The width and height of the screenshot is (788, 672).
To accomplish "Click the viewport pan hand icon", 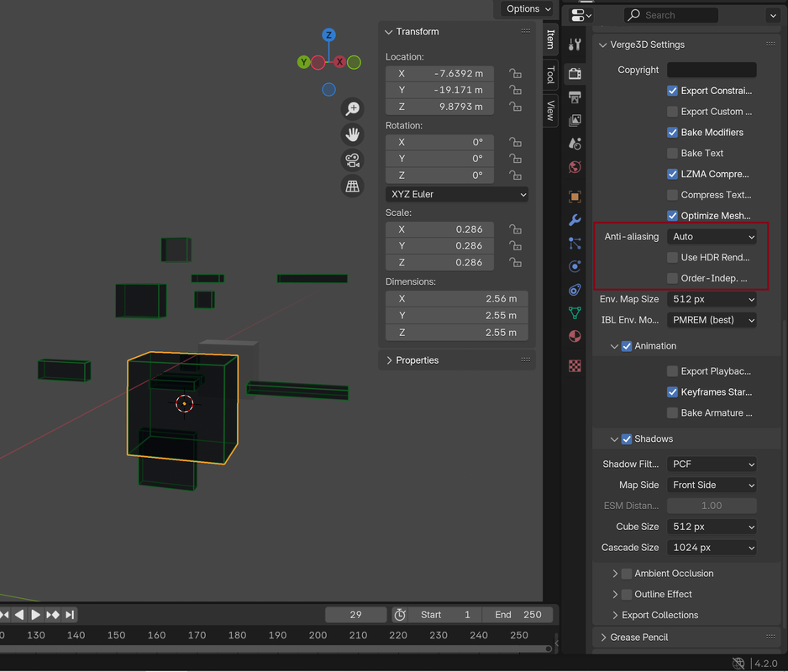I will [352, 134].
